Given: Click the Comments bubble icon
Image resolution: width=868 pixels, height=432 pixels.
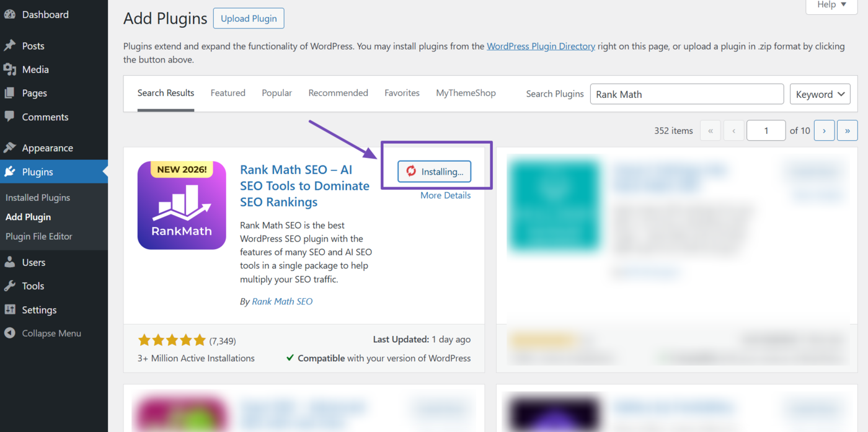Looking at the screenshot, I should coord(9,117).
